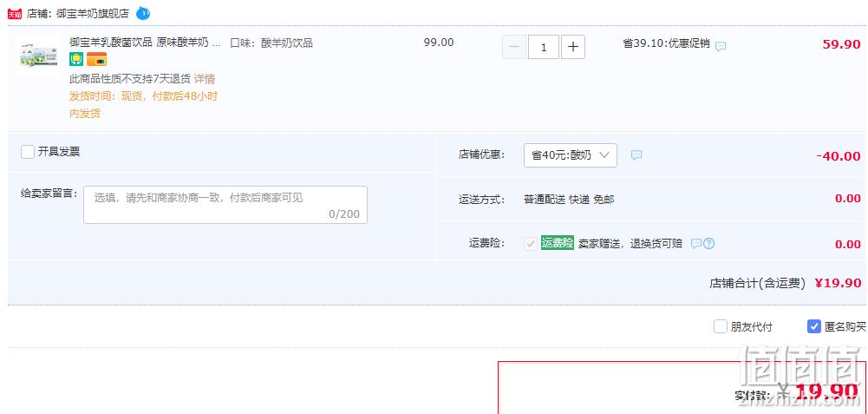This screenshot has height=414, width=868.
Task: Uncheck the 匿名购买 checkbox
Action: (x=813, y=326)
